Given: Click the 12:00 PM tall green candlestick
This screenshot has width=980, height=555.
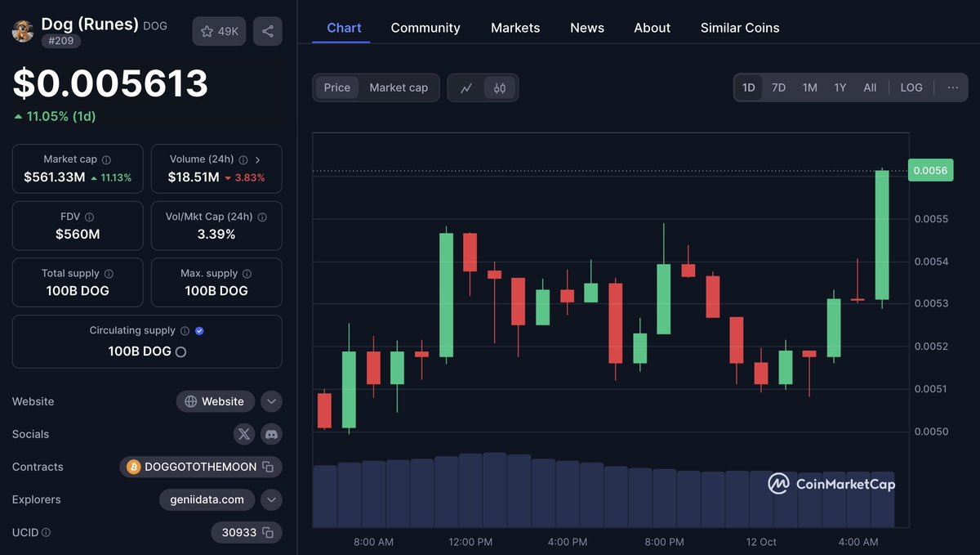Looking at the screenshot, I should click(x=446, y=294).
